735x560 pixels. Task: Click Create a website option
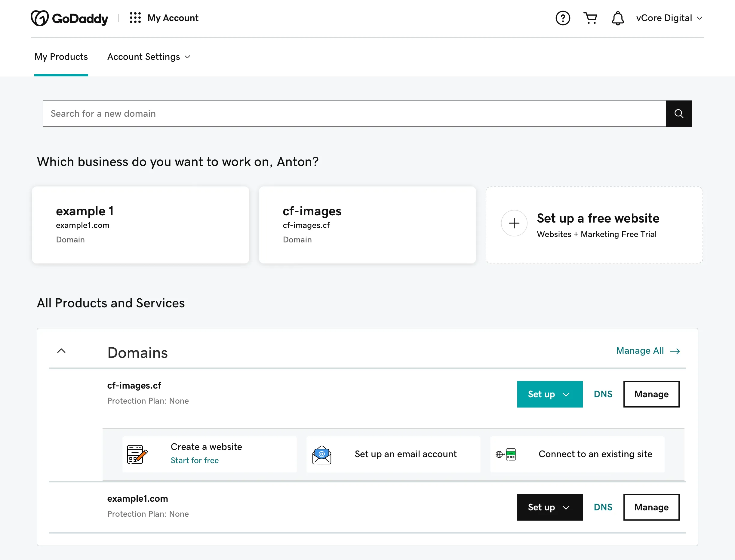[209, 454]
